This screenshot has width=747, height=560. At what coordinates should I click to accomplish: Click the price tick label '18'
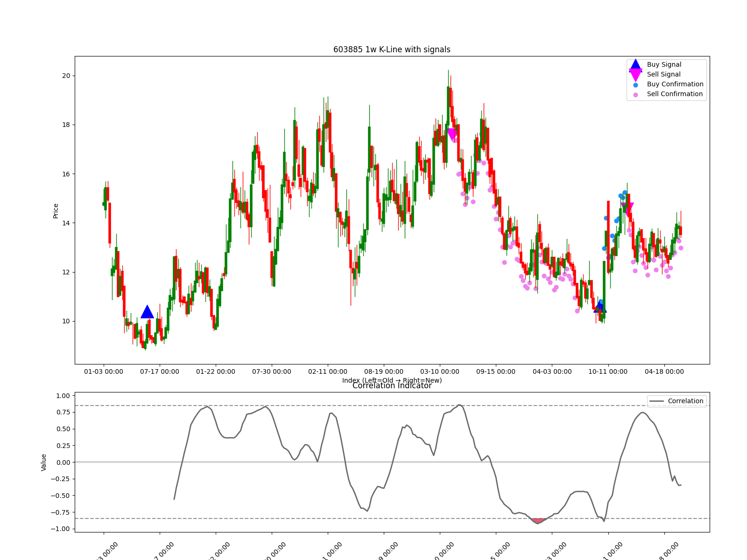66,125
